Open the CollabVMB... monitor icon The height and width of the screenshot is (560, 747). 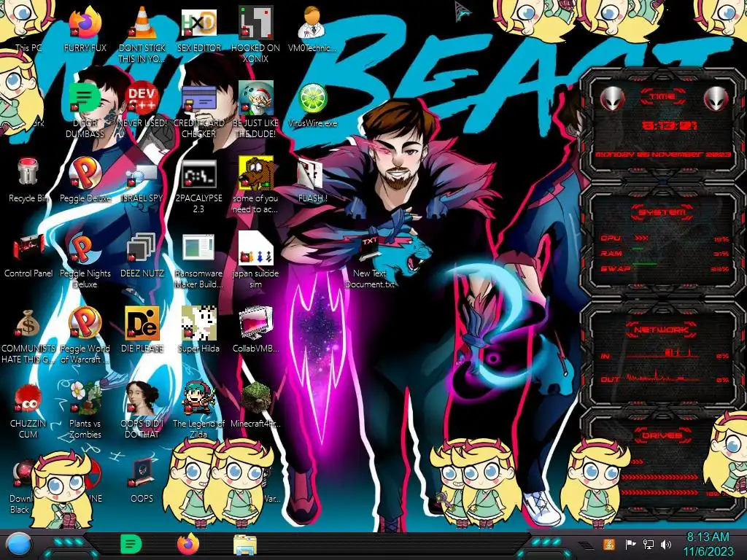pos(256,330)
